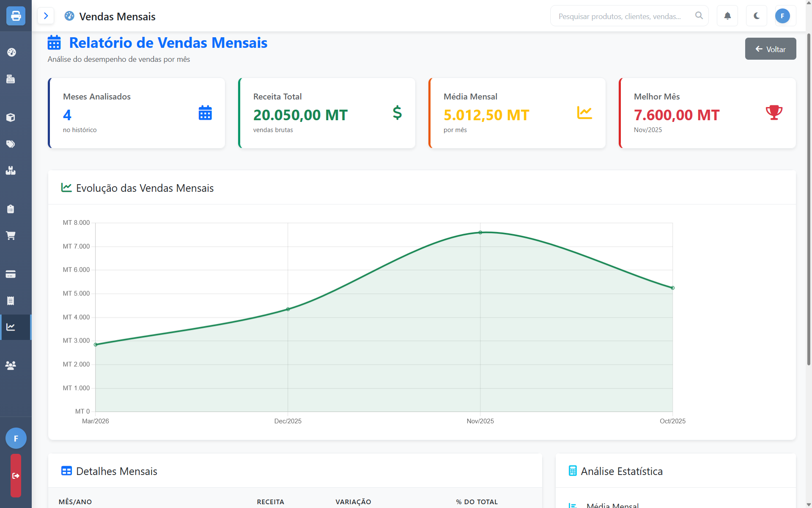812x508 pixels.
Task: Click the red logout button
Action: 16,475
